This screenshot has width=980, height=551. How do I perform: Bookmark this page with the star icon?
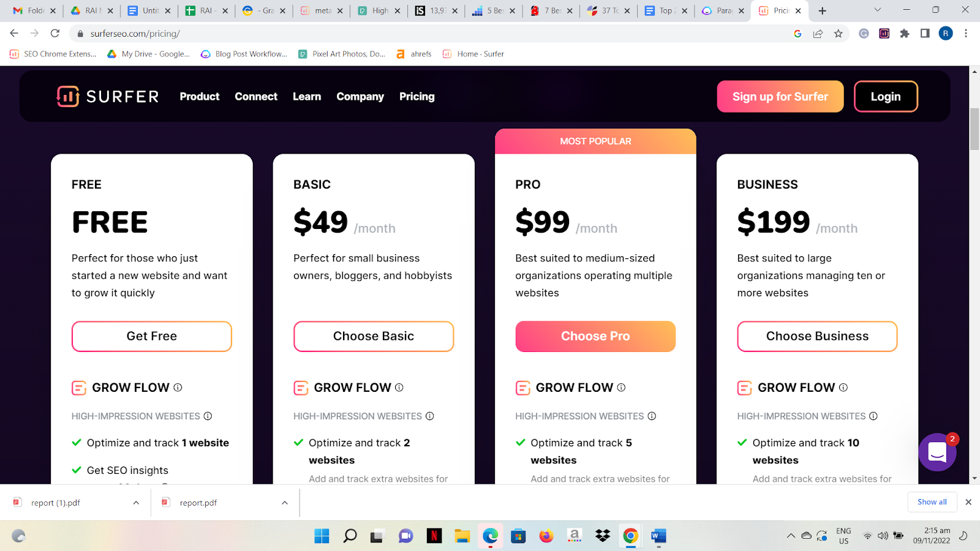tap(838, 34)
